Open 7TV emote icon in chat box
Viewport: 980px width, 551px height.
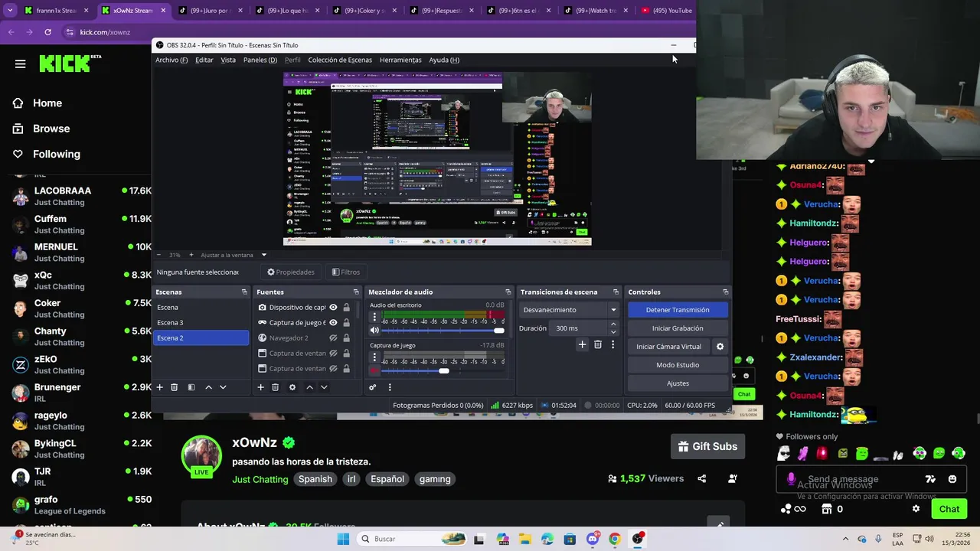[x=930, y=479]
